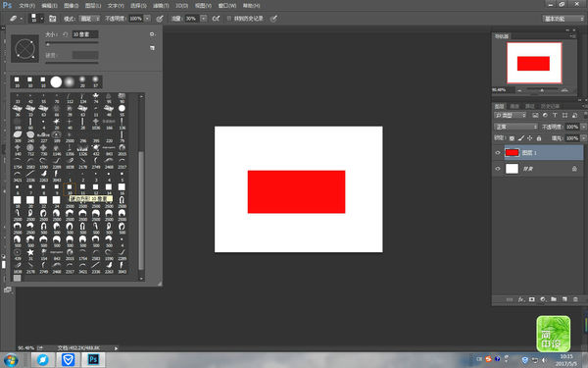Screen dimensions: 588x368
Task: Open the Brush Preset picker dropdown arrow
Action: click(x=41, y=18)
